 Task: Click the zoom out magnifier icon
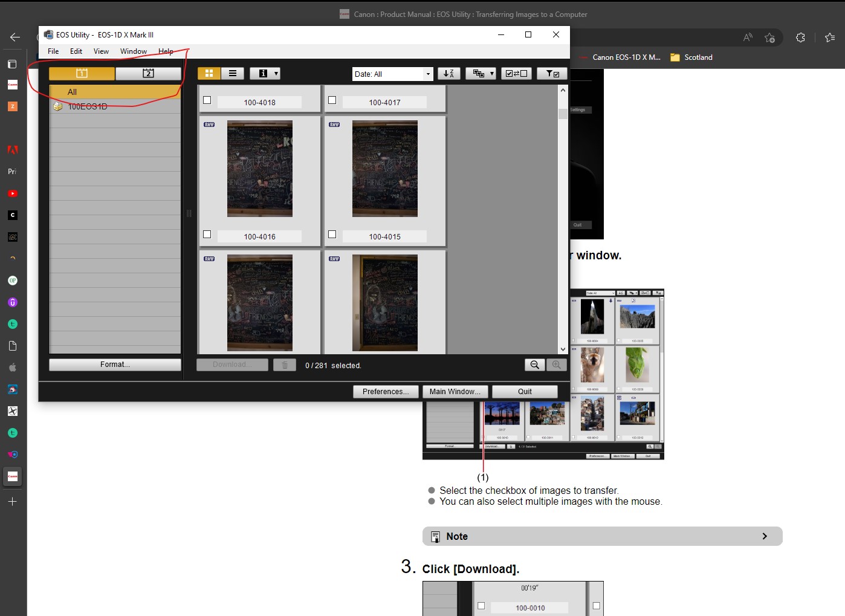coord(534,365)
